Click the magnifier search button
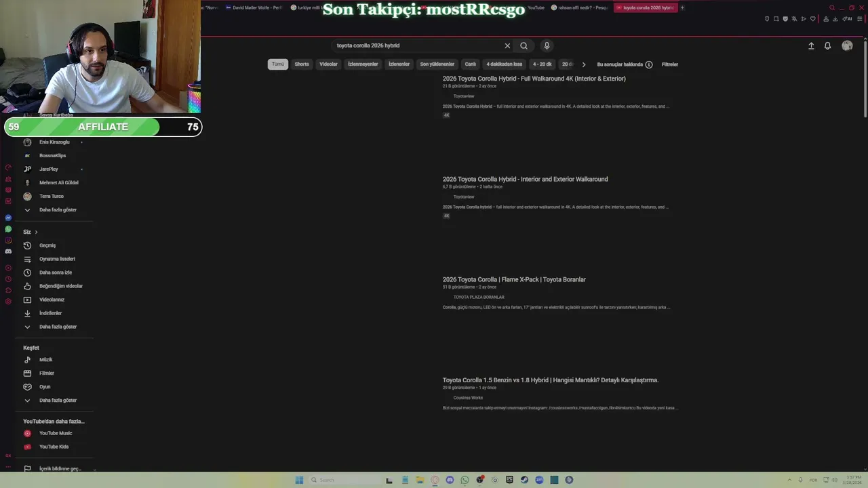 point(524,45)
